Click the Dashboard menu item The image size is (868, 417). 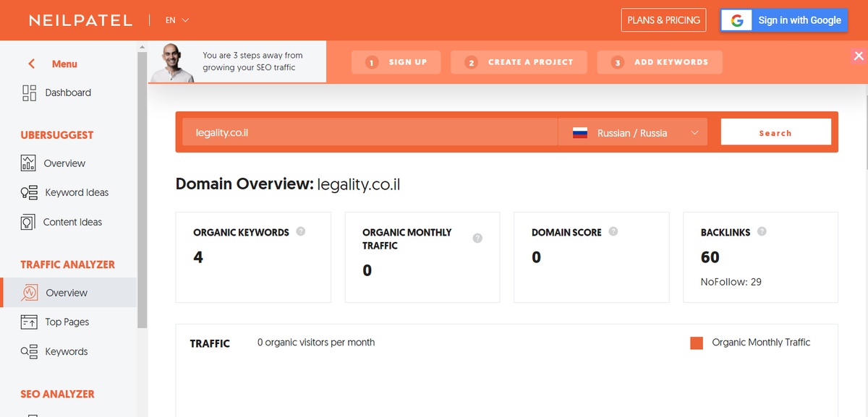click(68, 93)
